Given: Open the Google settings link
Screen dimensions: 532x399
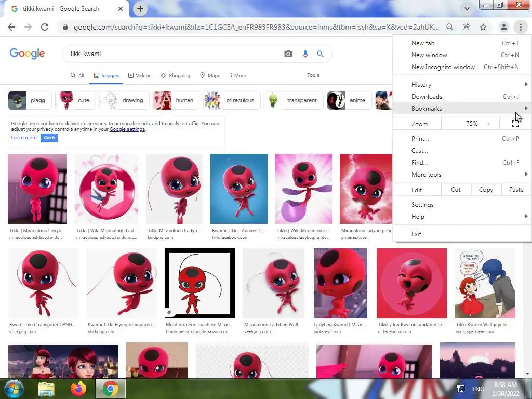Looking at the screenshot, I should coord(127,129).
